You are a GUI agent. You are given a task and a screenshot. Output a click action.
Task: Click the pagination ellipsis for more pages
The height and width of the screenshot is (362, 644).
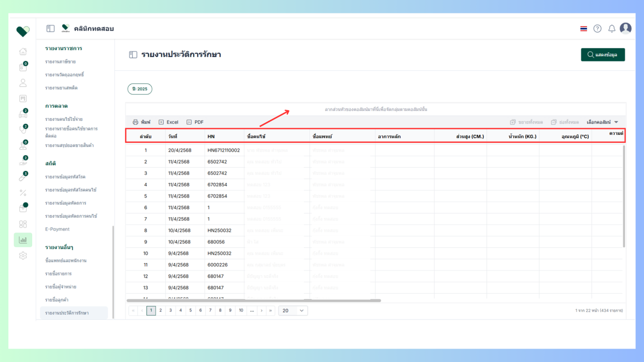[x=252, y=310]
